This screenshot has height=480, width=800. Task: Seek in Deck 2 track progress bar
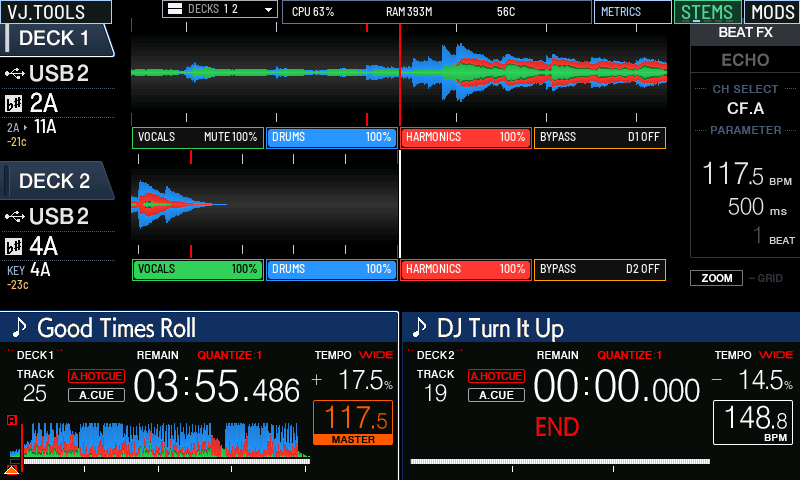[560, 461]
